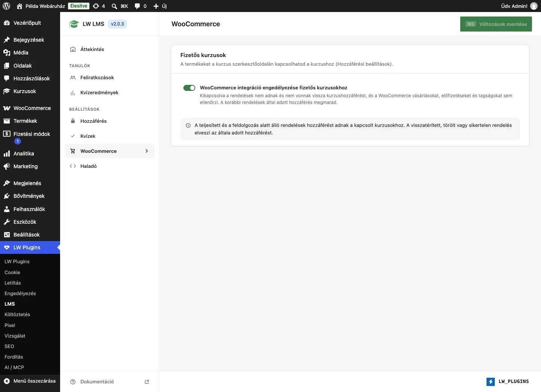Open Kurzusok in the admin menu

coord(30,91)
